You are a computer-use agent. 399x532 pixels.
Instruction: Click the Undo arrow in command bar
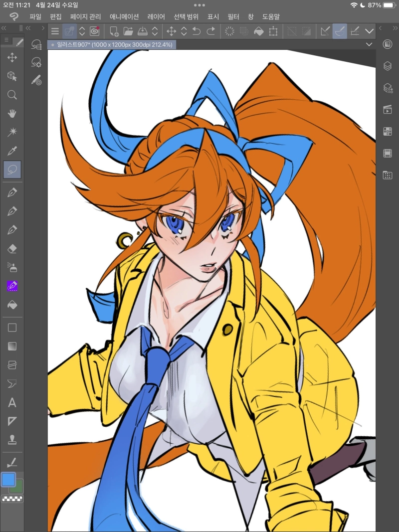click(x=197, y=31)
